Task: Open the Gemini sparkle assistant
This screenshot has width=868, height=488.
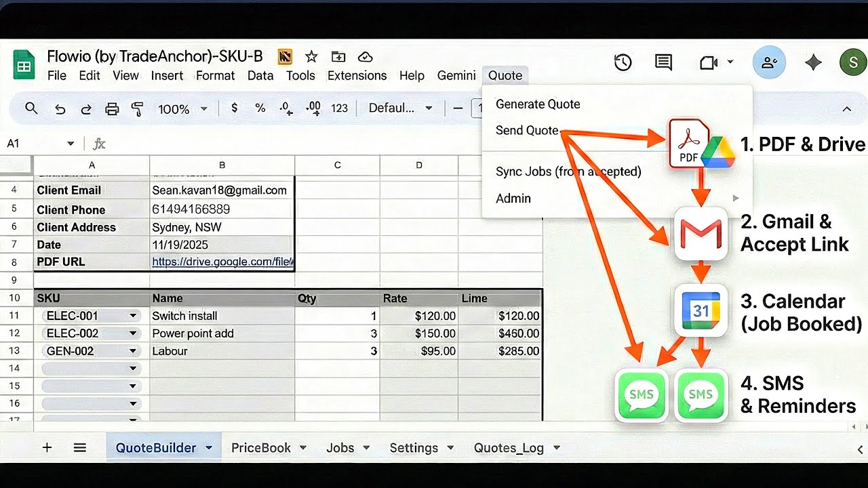Action: pyautogui.click(x=813, y=63)
